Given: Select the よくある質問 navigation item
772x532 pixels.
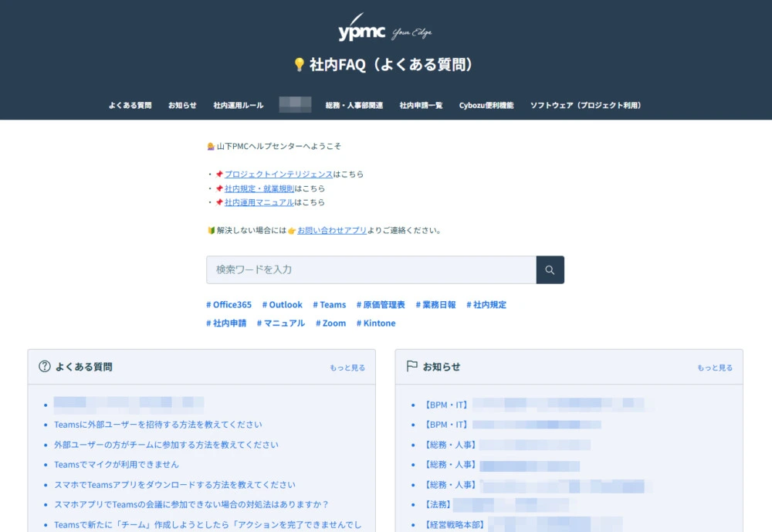Looking at the screenshot, I should coord(128,105).
